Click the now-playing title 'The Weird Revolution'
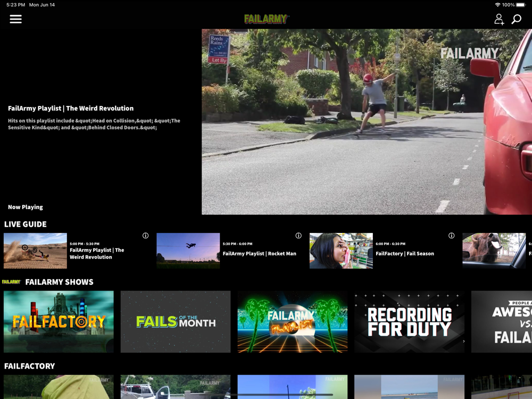The height and width of the screenshot is (399, 532). (100, 108)
